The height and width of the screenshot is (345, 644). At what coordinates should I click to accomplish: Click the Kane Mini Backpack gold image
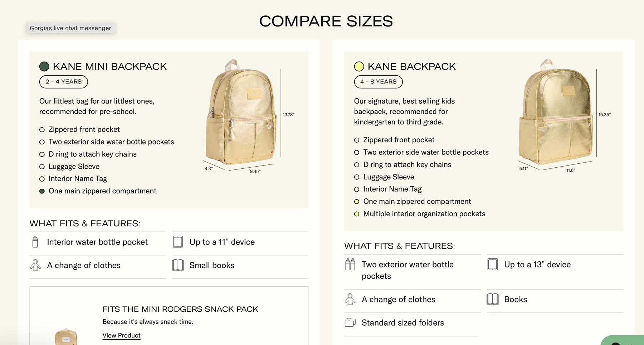[241, 114]
